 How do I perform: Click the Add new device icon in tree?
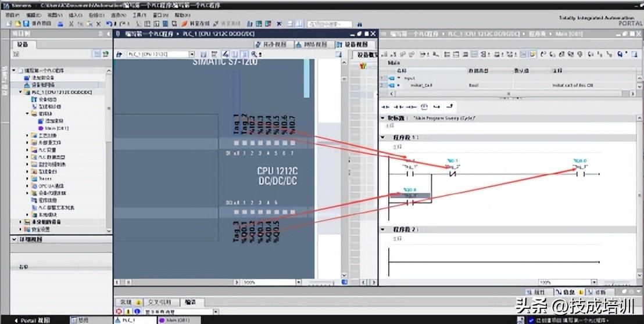click(x=27, y=77)
